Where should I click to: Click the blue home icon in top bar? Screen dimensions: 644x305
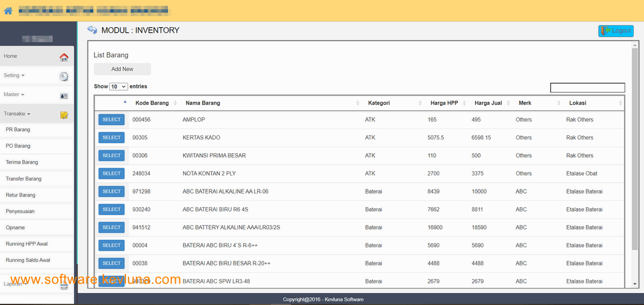pos(8,11)
